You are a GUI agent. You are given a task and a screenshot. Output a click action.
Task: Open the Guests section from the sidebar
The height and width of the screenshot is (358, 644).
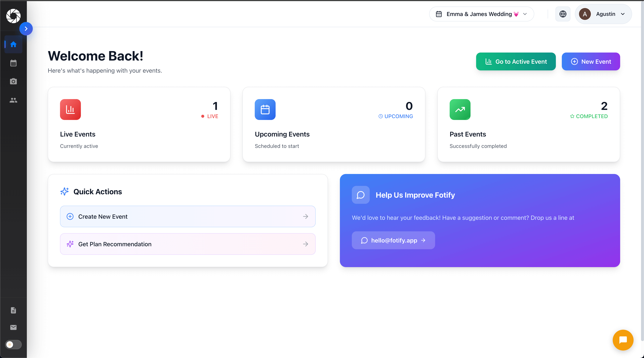13,100
